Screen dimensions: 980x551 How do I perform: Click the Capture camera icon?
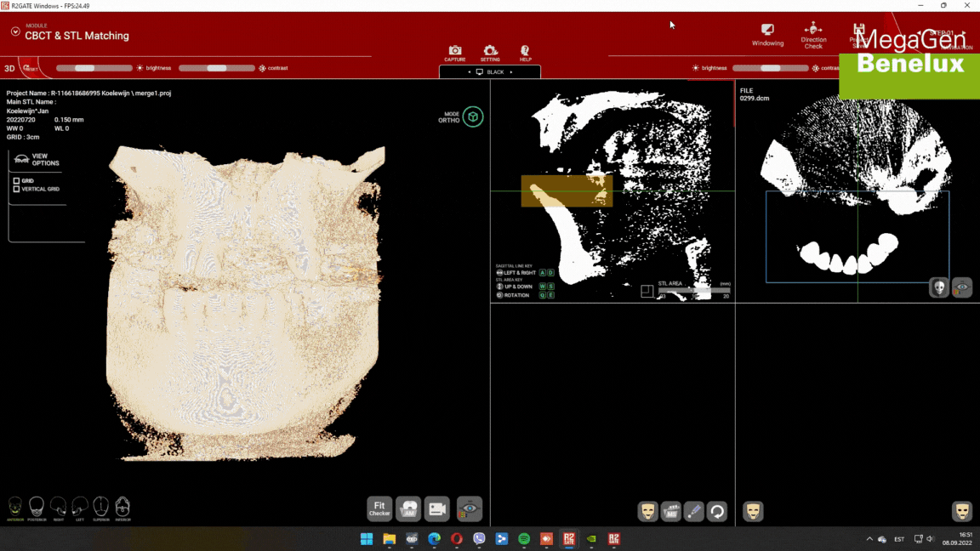455,52
